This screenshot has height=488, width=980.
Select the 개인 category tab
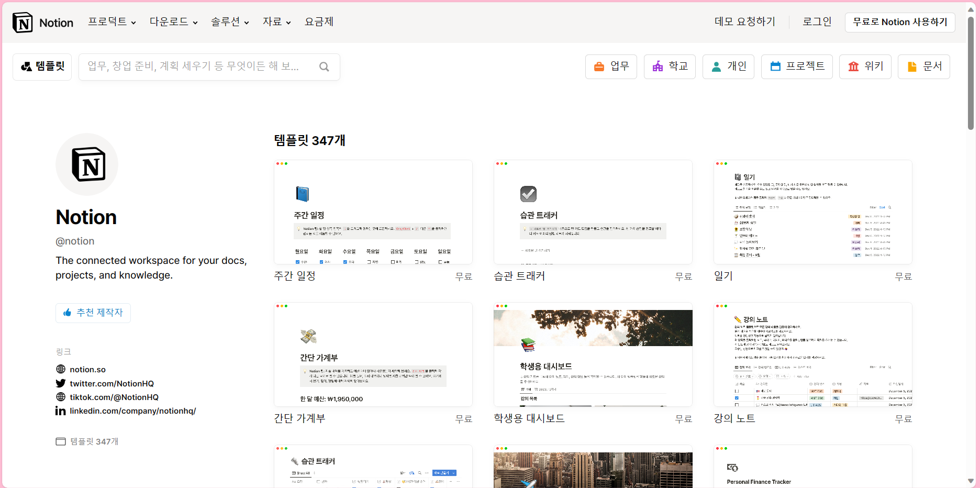point(728,66)
